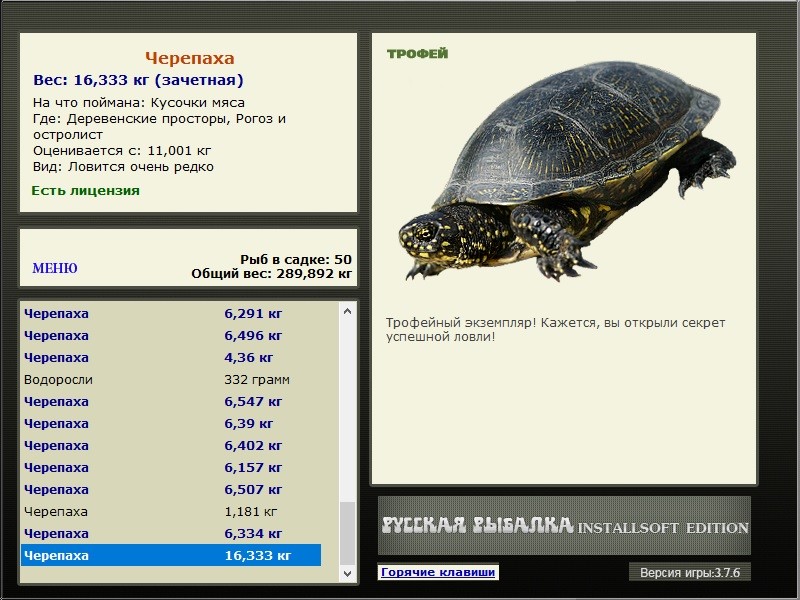Image resolution: width=800 pixels, height=600 pixels.
Task: Select the Черепаха 4,36 кг row
Action: click(171, 357)
